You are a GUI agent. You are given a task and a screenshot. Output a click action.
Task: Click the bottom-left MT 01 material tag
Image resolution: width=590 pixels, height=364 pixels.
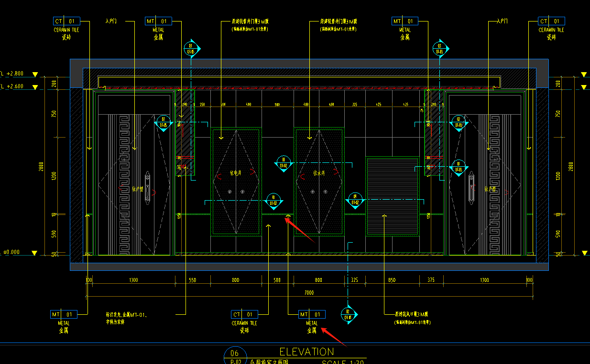[x=64, y=314]
